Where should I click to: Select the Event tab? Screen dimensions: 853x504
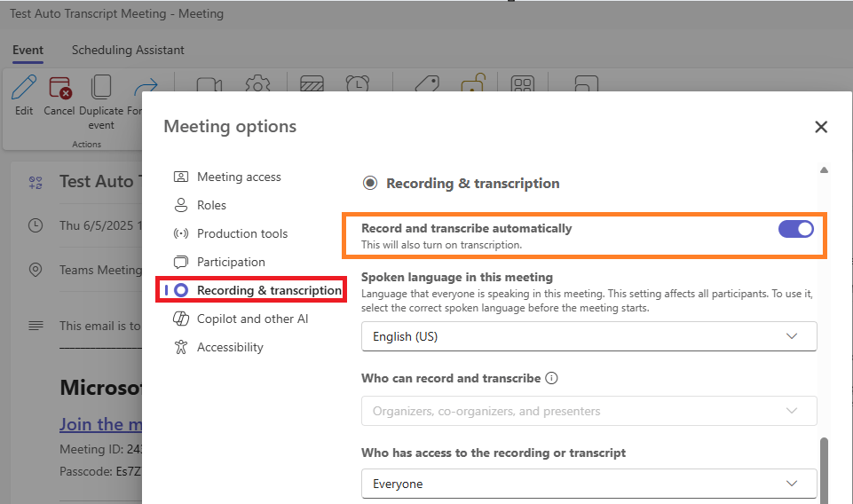click(x=28, y=50)
